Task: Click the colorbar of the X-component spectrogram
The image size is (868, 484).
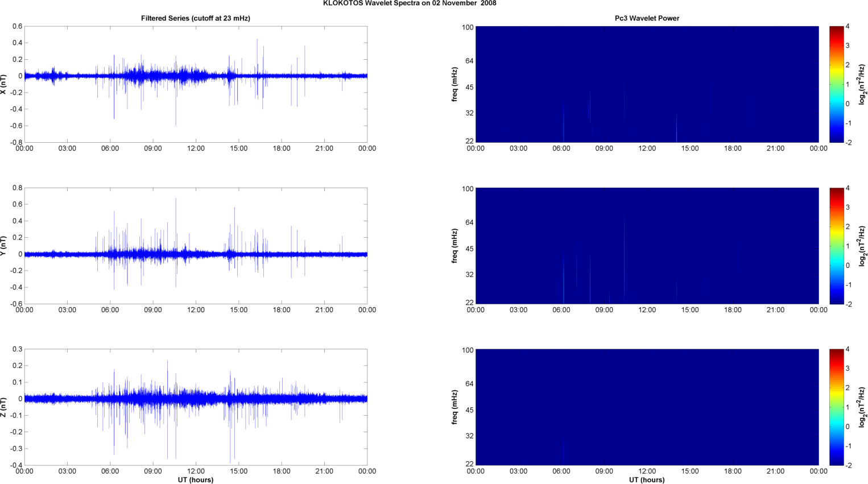Action: tap(836, 84)
